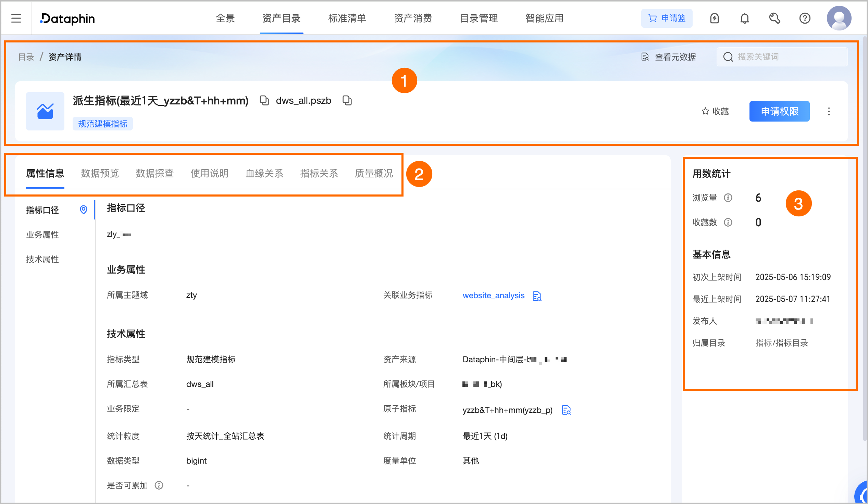Viewport: 868px width, 504px height.
Task: Click the notification bell icon
Action: point(744,18)
